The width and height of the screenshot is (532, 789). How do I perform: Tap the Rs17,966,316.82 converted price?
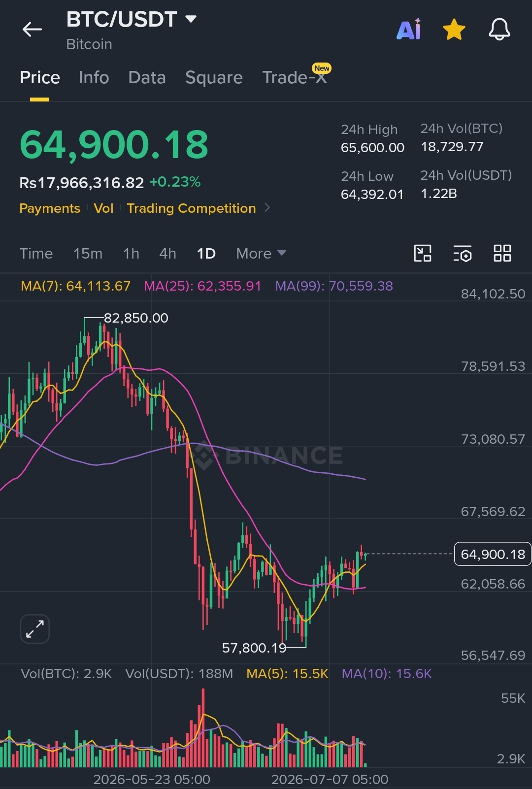coord(81,183)
